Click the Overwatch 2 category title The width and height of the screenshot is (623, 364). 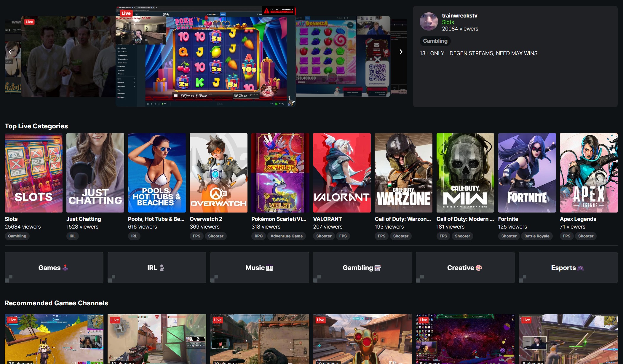pos(206,219)
